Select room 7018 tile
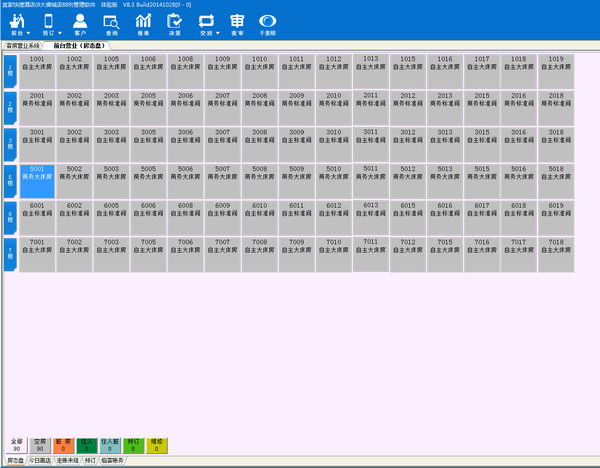Image resolution: width=600 pixels, height=468 pixels. tap(556, 255)
